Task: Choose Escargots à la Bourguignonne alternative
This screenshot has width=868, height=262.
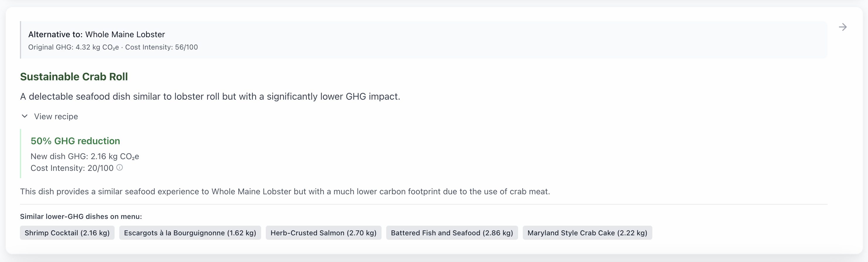Action: pyautogui.click(x=190, y=233)
